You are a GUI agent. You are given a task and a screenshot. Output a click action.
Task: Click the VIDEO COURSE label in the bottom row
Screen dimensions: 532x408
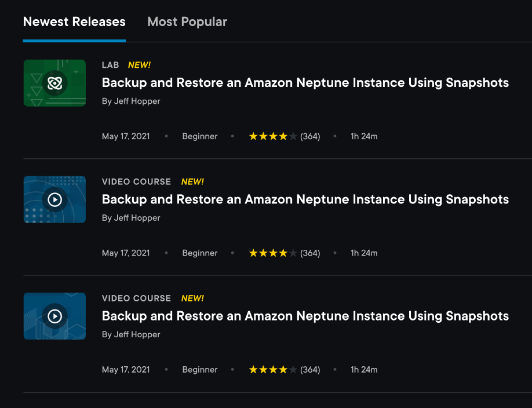(x=136, y=298)
